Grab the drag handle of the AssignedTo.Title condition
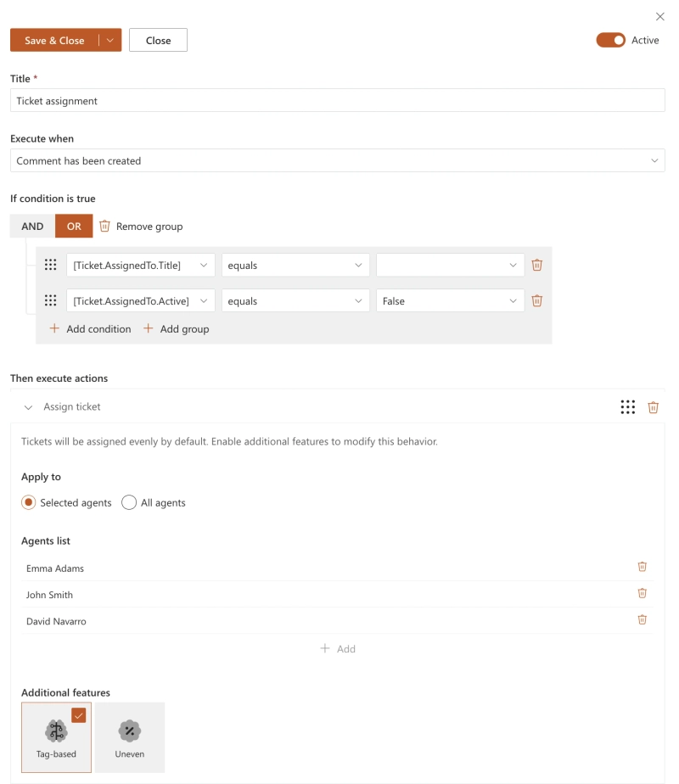 pyautogui.click(x=50, y=265)
